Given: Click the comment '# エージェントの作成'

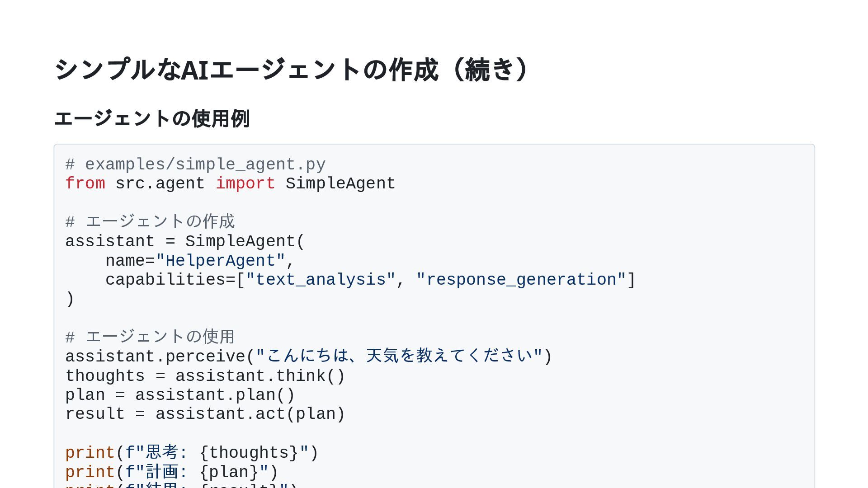Looking at the screenshot, I should pos(150,222).
